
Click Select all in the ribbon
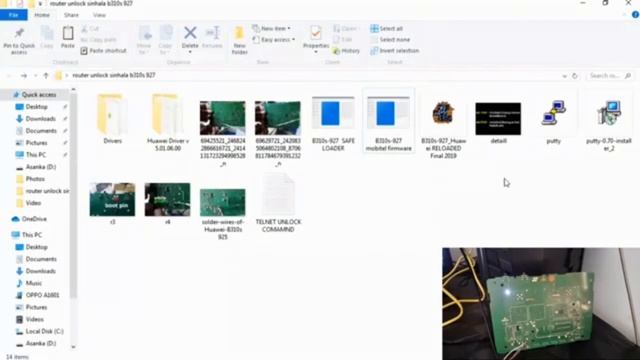click(x=387, y=29)
